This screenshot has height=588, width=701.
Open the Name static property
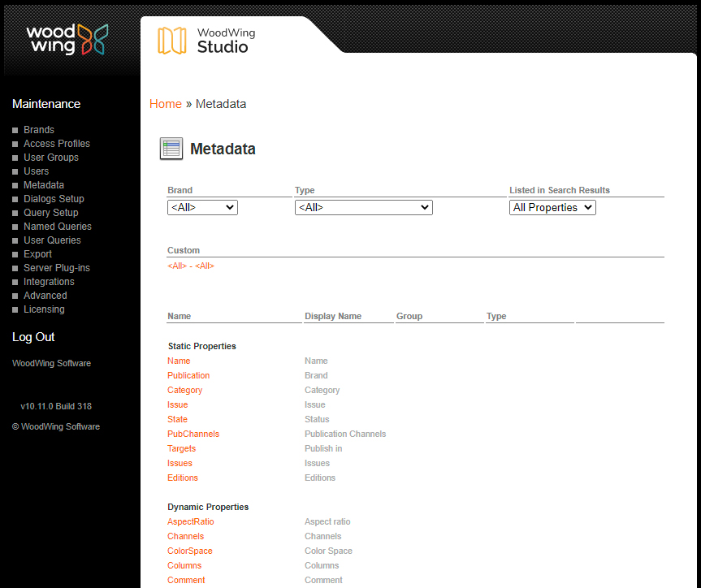click(x=179, y=361)
